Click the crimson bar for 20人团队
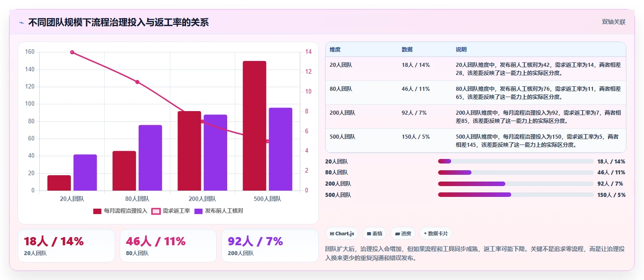This screenshot has height=280, width=644. point(59,183)
